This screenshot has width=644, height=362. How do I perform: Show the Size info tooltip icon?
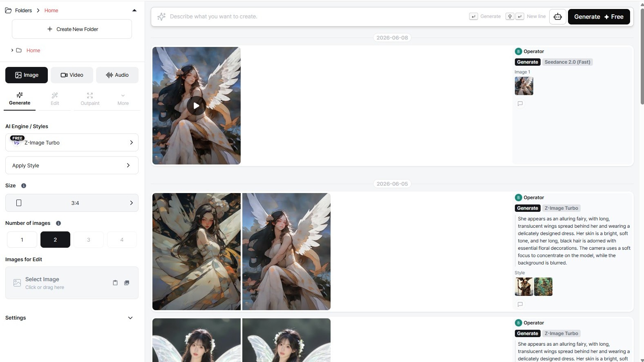point(24,186)
